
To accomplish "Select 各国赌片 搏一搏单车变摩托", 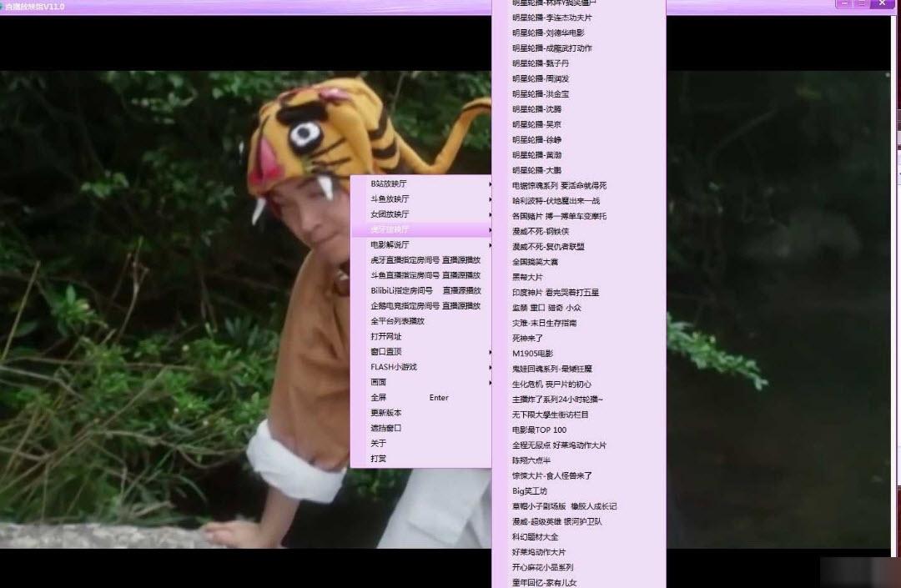I will (x=579, y=217).
